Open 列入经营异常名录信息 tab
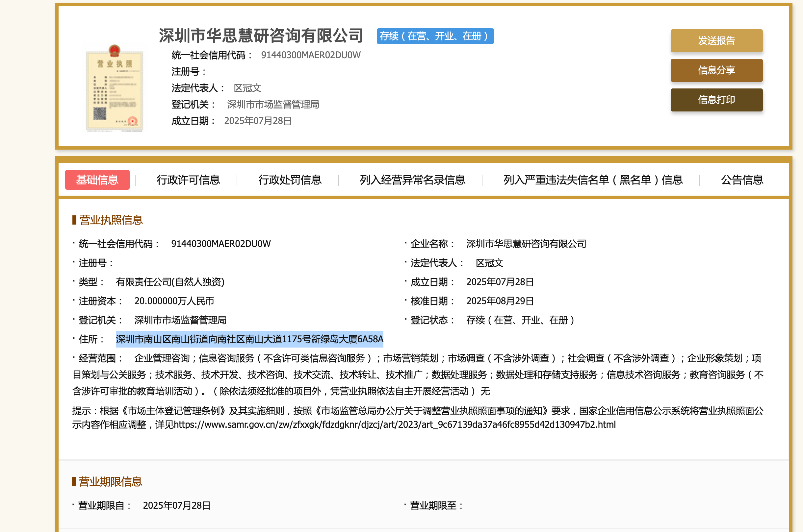The image size is (803, 532). tap(412, 180)
